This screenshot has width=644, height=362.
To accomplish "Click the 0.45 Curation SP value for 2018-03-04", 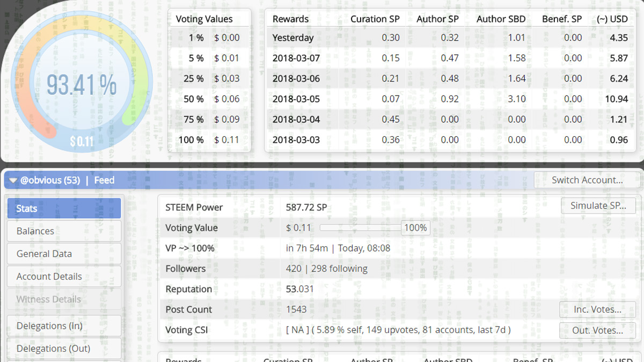I will (x=391, y=119).
